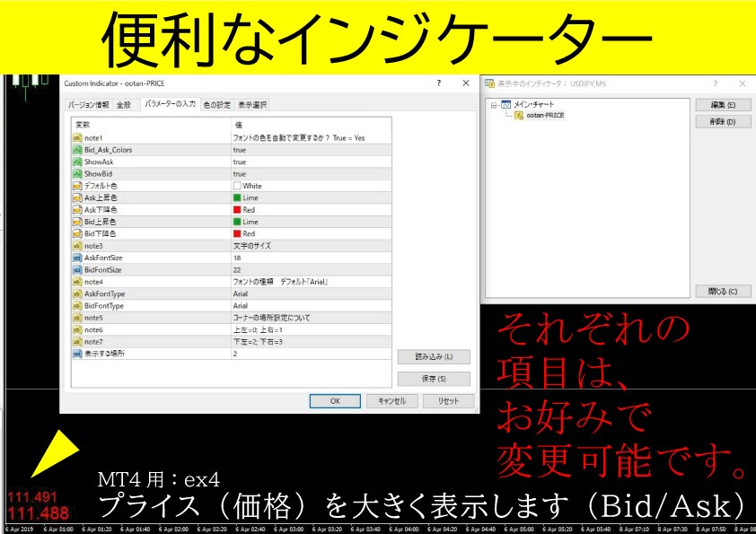Collapse the メイン・チャート tree node
Screen dimensions: 756x534
pyautogui.click(x=494, y=105)
